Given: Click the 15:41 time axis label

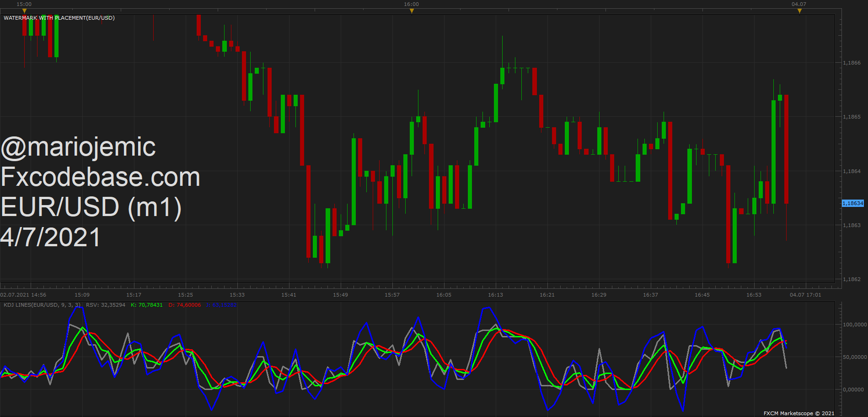Looking at the screenshot, I should (289, 295).
